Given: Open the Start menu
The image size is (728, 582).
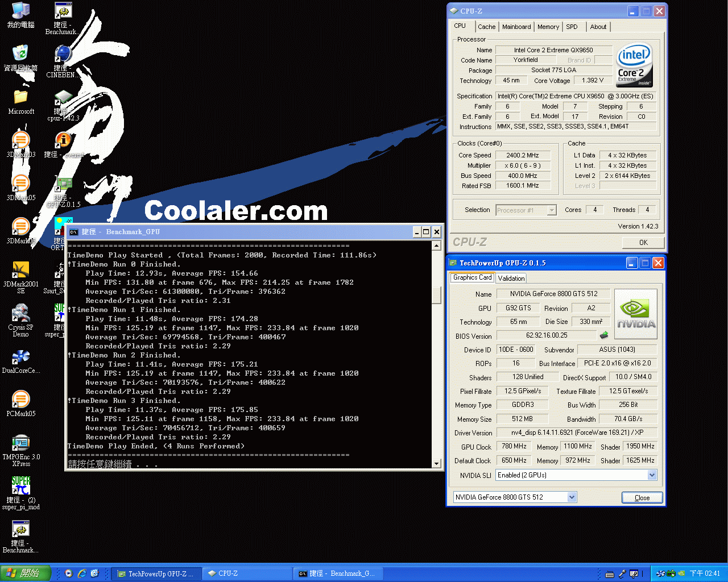Looking at the screenshot, I should coord(26,573).
